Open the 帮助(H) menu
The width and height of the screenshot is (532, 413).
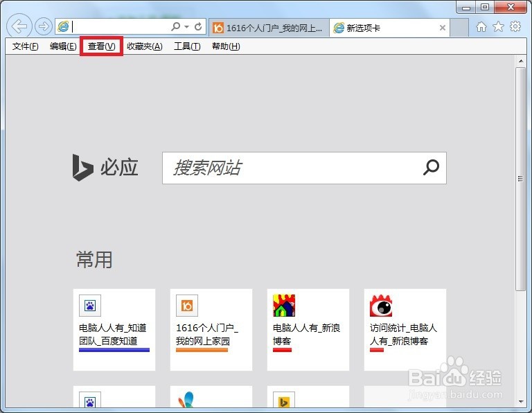tap(226, 46)
